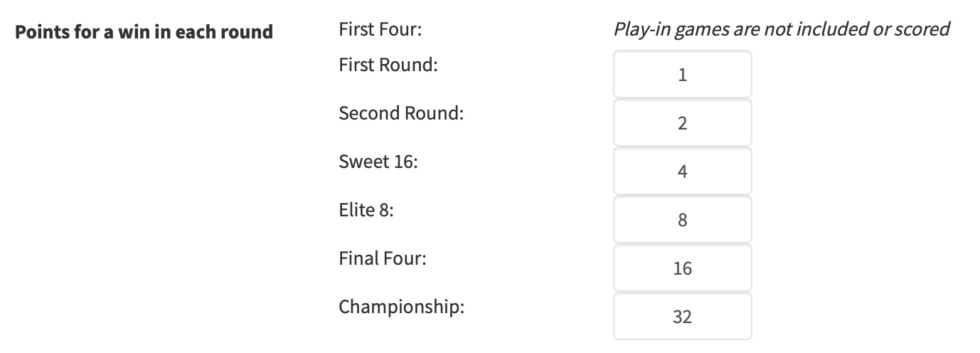Click the box showing value 32

click(x=682, y=317)
